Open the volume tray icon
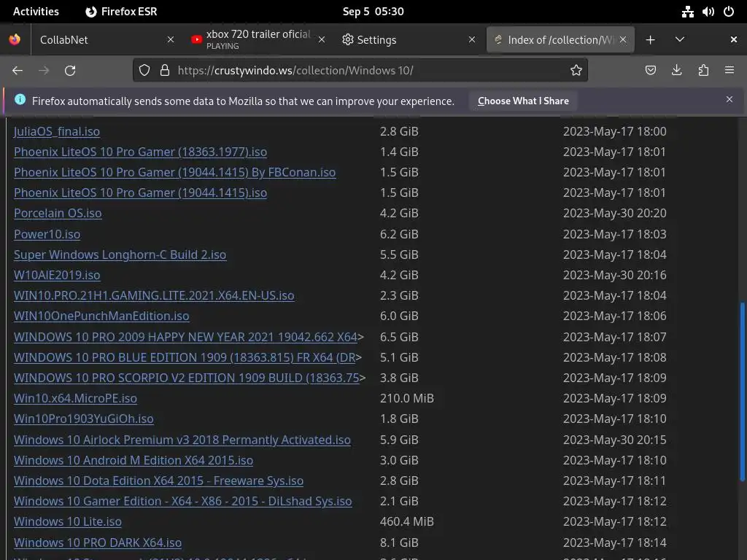This screenshot has height=560, width=747. [708, 12]
